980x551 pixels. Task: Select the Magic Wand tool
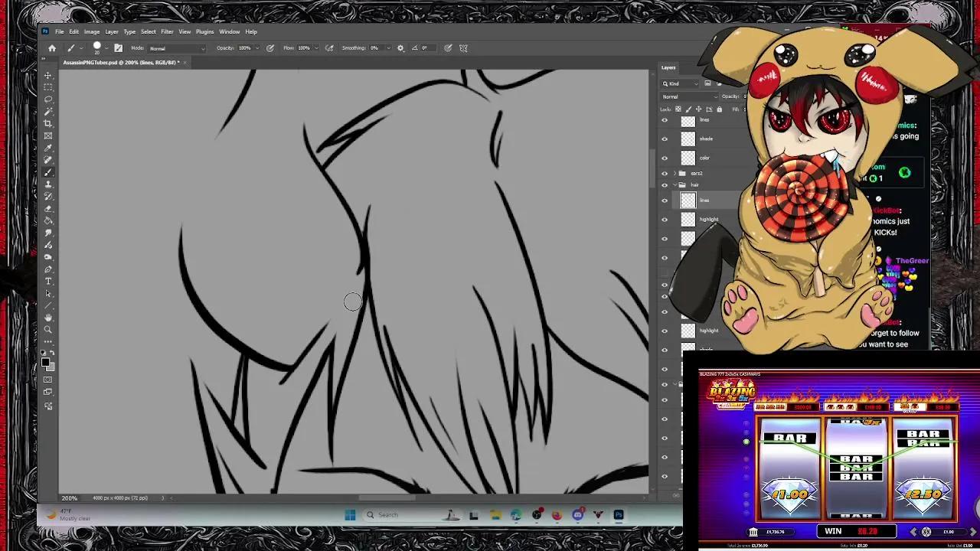48,112
